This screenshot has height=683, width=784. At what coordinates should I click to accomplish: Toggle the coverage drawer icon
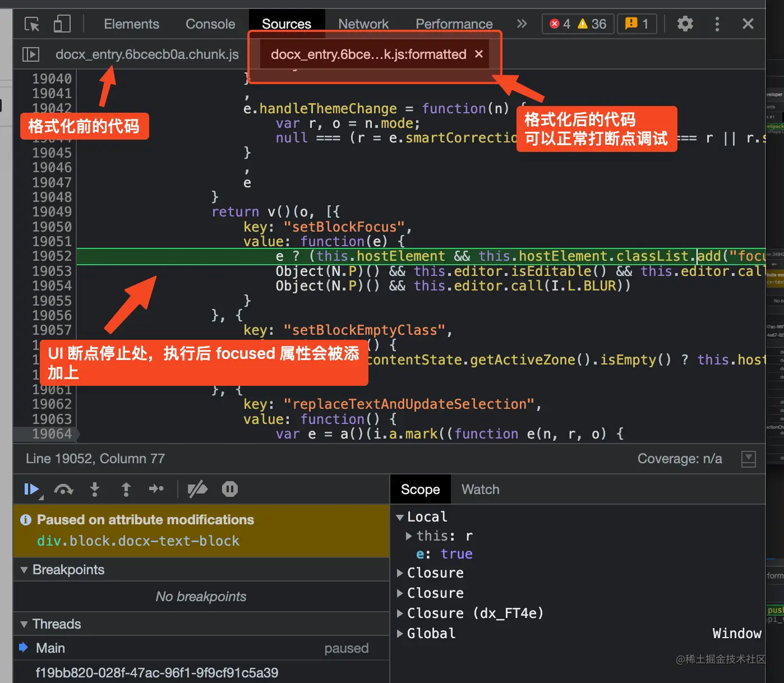[749, 459]
